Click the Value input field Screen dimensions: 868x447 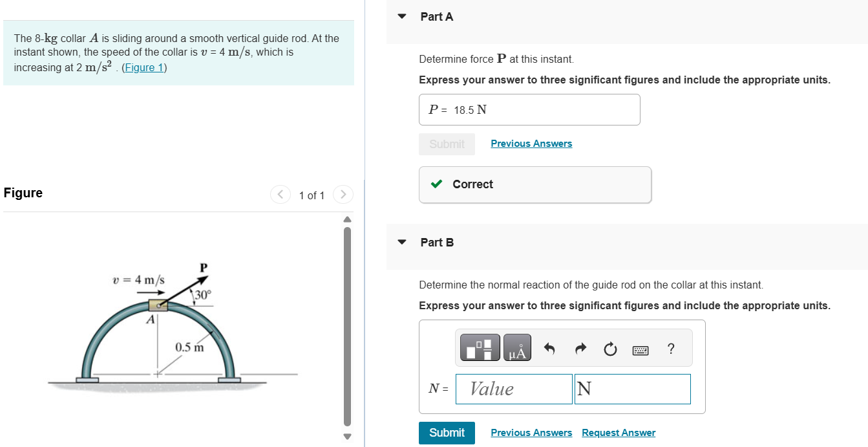(x=514, y=389)
